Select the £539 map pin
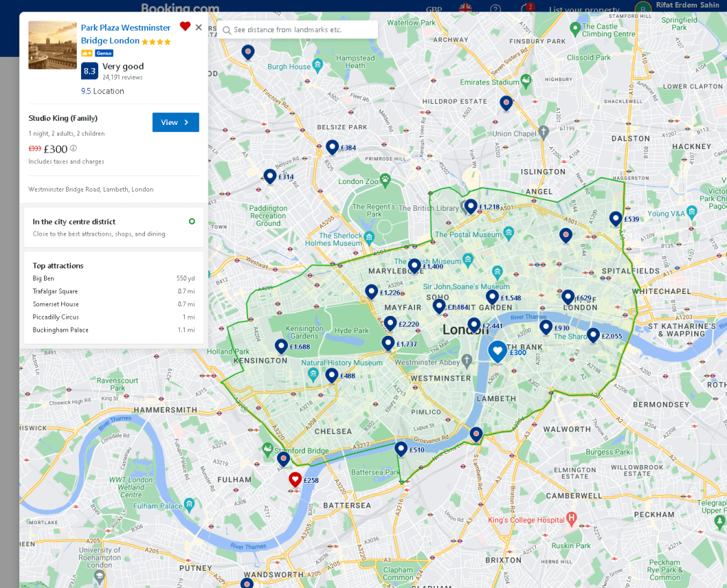 point(615,219)
